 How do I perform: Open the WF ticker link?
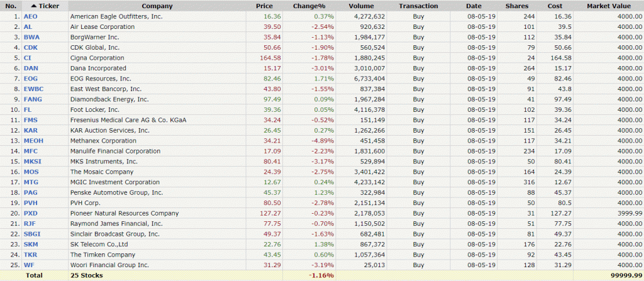point(28,265)
